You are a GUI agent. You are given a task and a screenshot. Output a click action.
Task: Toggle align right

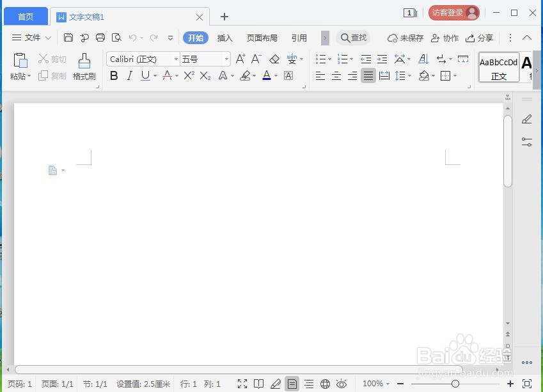(352, 75)
